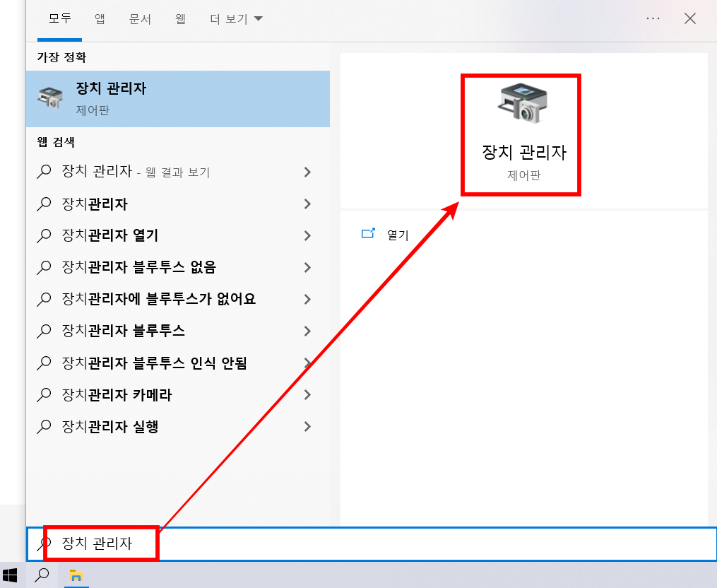717x588 pixels.
Task: Click search icon beside '장치관리자 실행'
Action: pyautogui.click(x=44, y=426)
